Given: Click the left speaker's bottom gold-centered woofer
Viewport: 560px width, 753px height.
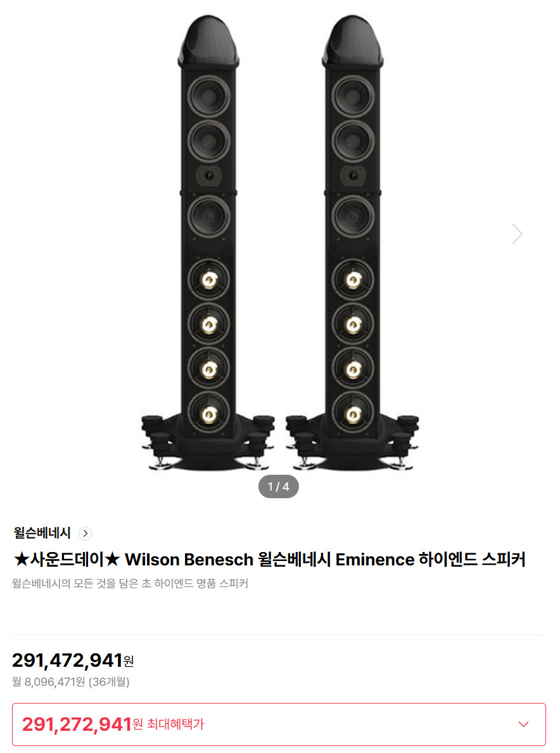Looking at the screenshot, I should pyautogui.click(x=209, y=414).
